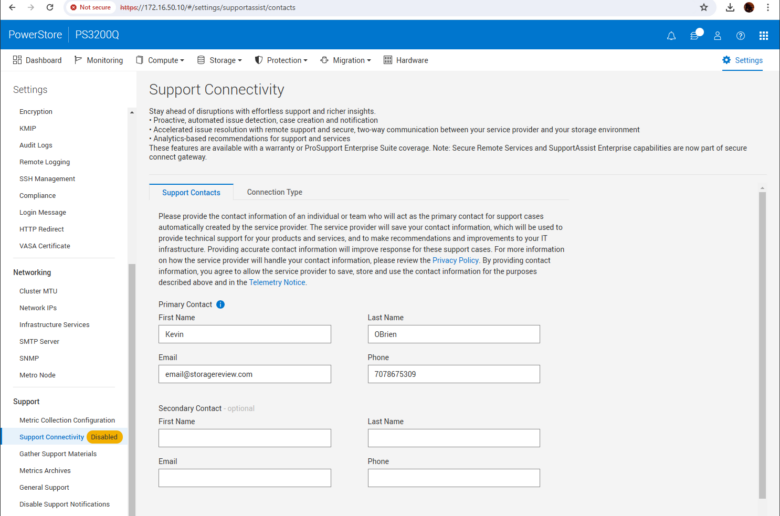Viewport: 780px width, 516px height.
Task: Expand the Compute dropdown menu
Action: pyautogui.click(x=160, y=60)
